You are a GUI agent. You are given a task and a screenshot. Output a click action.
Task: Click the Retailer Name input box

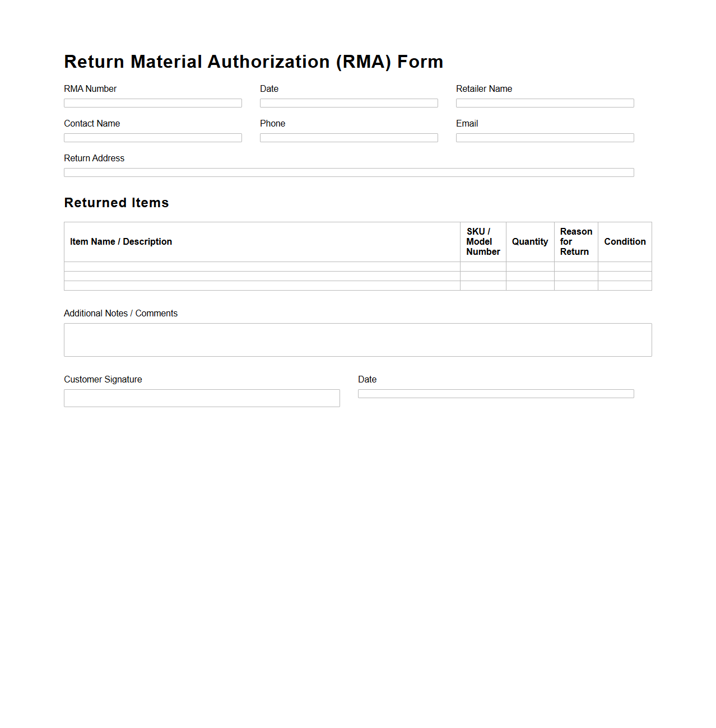[544, 102]
